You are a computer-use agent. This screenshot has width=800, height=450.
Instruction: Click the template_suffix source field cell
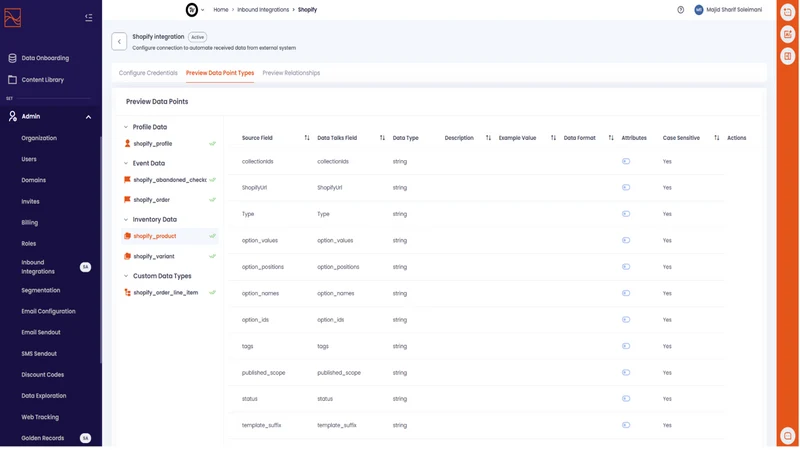click(x=261, y=425)
